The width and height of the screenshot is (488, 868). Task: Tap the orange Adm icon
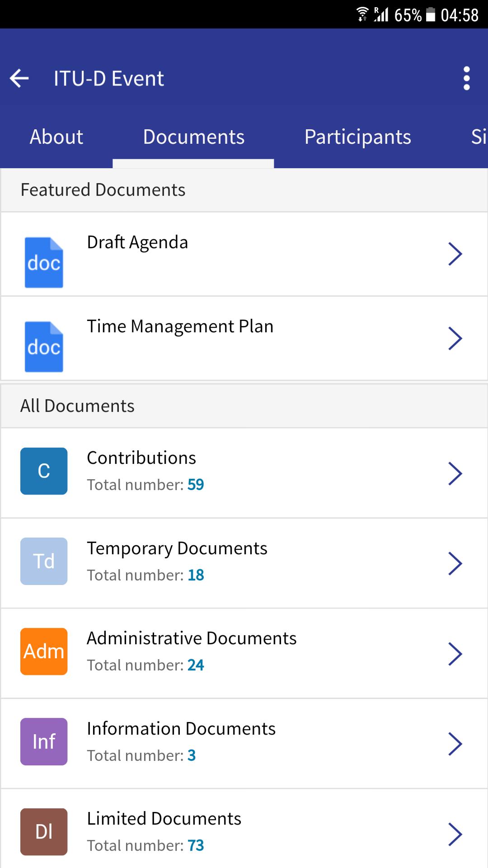coord(44,651)
